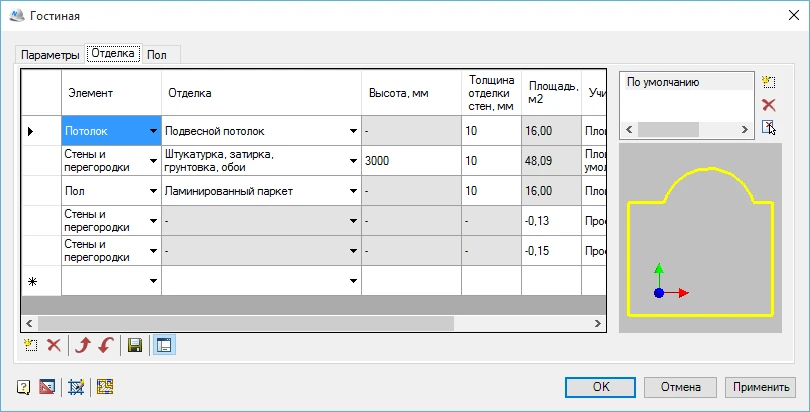This screenshot has height=412, width=810.
Task: Toggle the table panel view button
Action: point(163,345)
